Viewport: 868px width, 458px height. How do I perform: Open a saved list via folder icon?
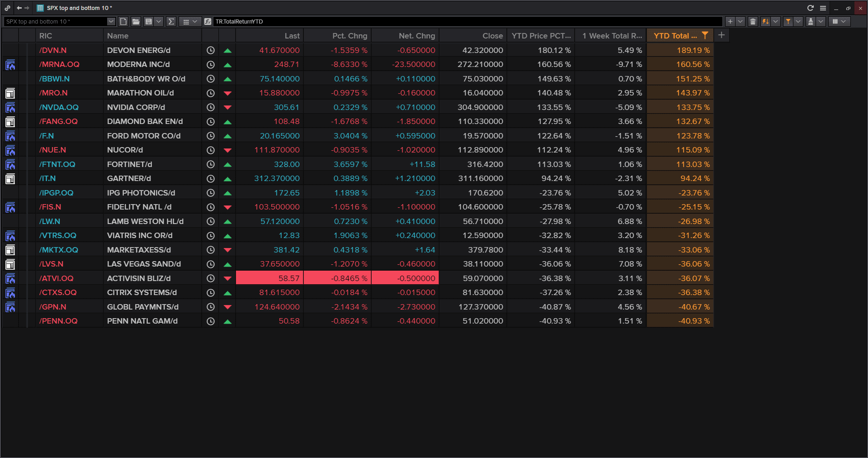pos(136,21)
